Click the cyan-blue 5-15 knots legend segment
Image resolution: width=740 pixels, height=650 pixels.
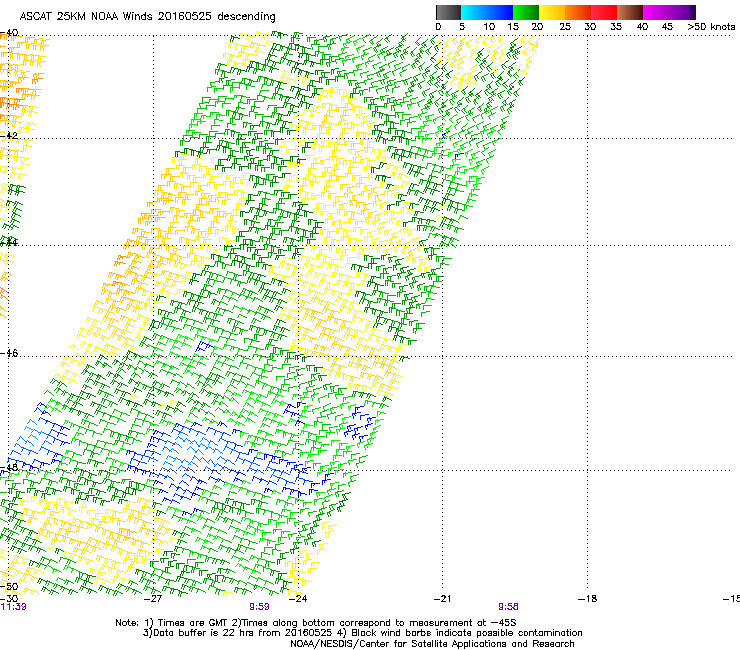click(x=487, y=12)
